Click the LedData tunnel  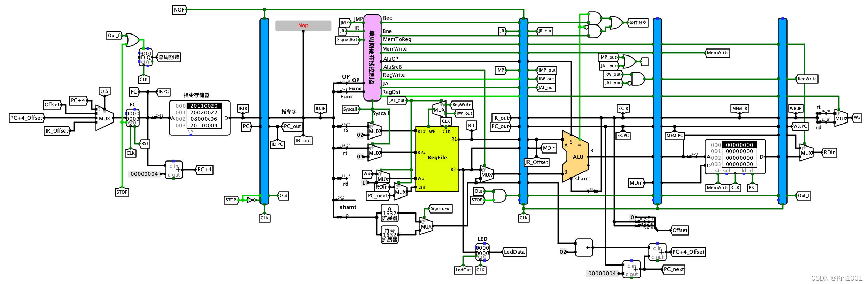pyautogui.click(x=514, y=252)
